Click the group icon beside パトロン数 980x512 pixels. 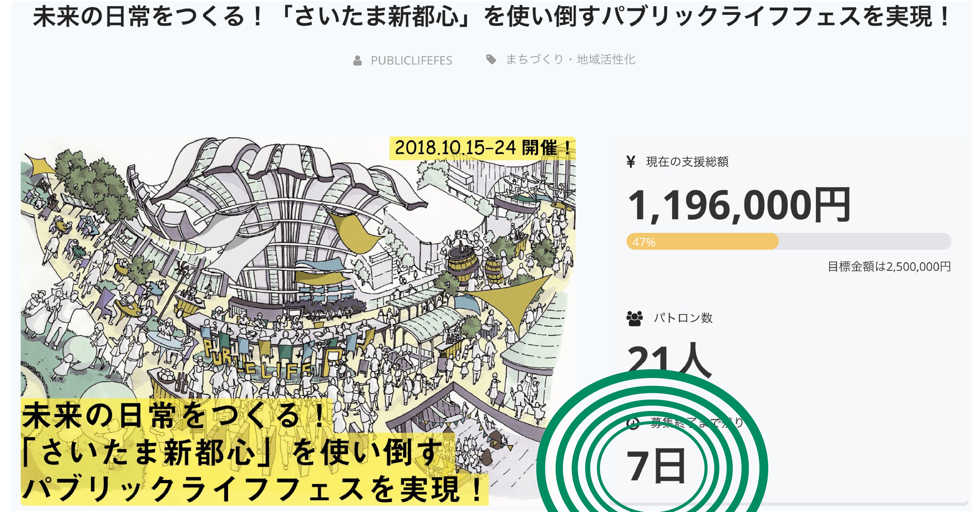pos(634,318)
